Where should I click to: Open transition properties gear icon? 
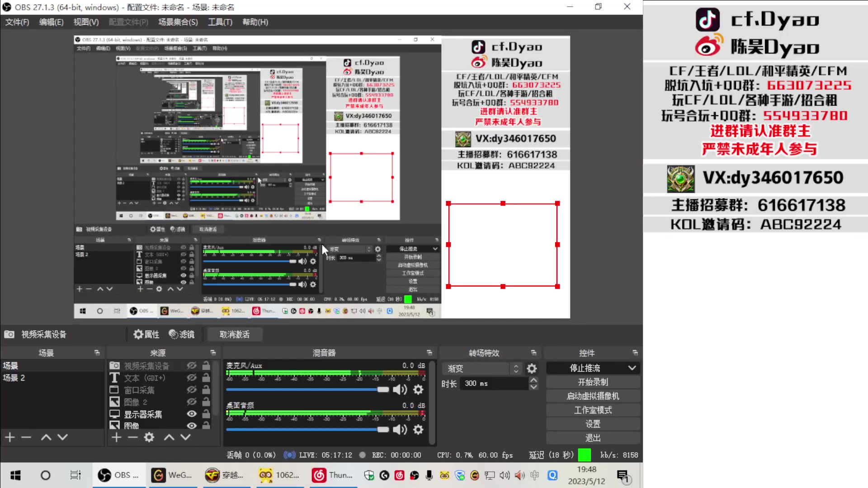pyautogui.click(x=532, y=369)
